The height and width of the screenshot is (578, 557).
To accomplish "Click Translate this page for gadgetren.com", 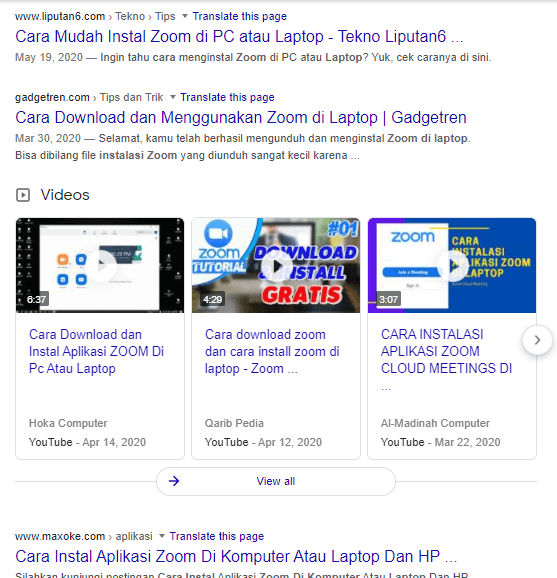I will tap(227, 97).
